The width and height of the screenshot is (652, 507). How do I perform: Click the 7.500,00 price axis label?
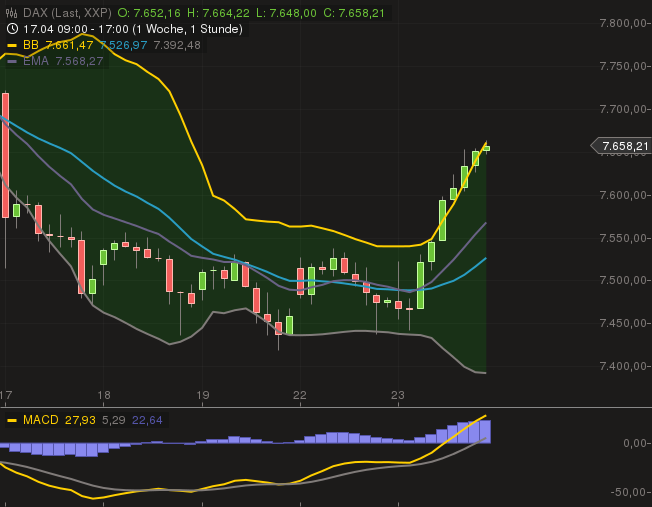pos(623,280)
